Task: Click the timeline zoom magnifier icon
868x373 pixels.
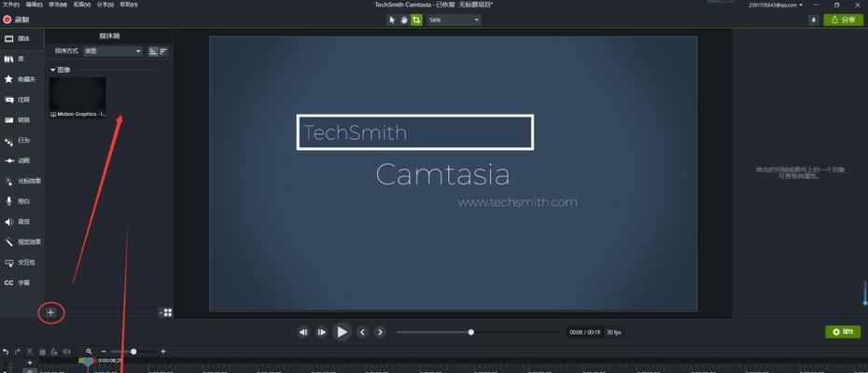Action: pos(89,352)
